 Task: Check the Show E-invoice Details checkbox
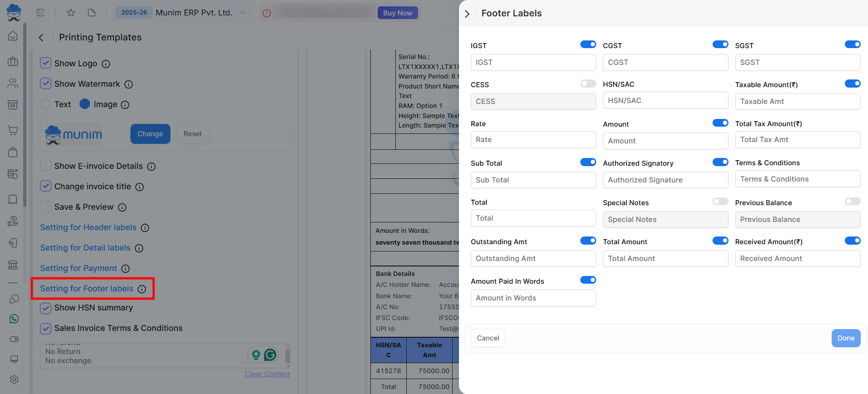click(x=45, y=166)
